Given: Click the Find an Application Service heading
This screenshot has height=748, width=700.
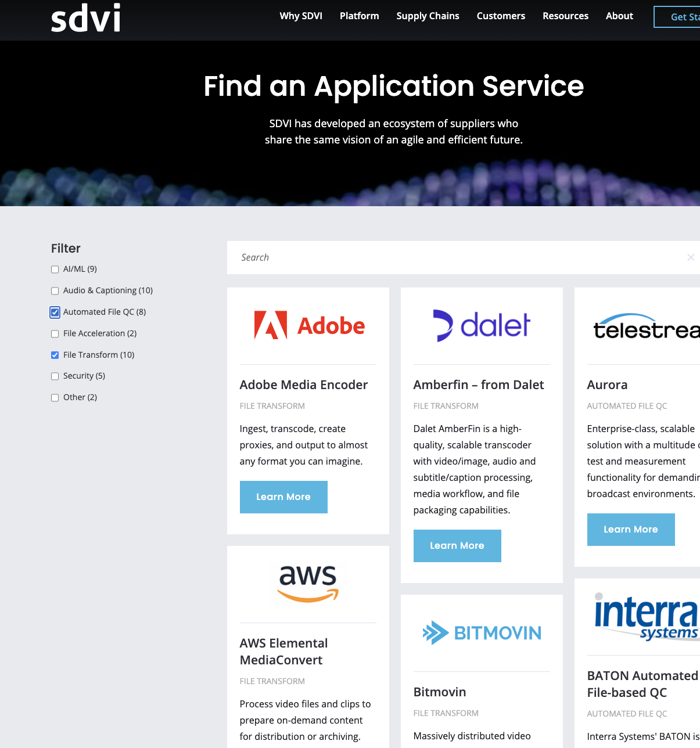Looking at the screenshot, I should pos(394,87).
